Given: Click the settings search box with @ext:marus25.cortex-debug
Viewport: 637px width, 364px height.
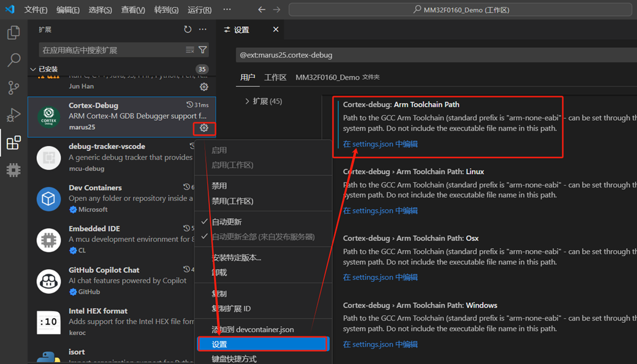Looking at the screenshot, I should (x=429, y=55).
